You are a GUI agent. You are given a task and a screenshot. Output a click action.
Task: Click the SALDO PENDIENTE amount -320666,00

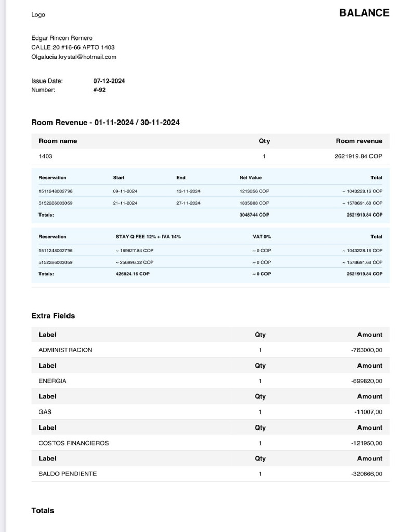(x=367, y=474)
